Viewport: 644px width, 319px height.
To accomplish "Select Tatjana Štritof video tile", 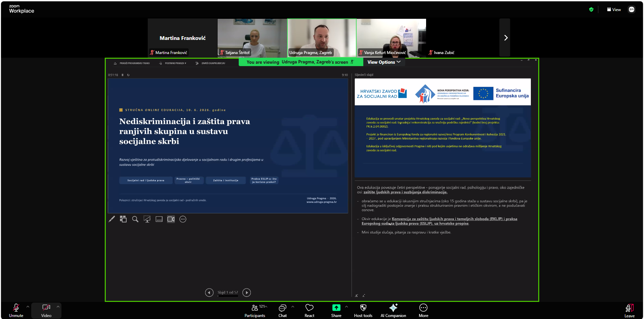I will click(252, 38).
